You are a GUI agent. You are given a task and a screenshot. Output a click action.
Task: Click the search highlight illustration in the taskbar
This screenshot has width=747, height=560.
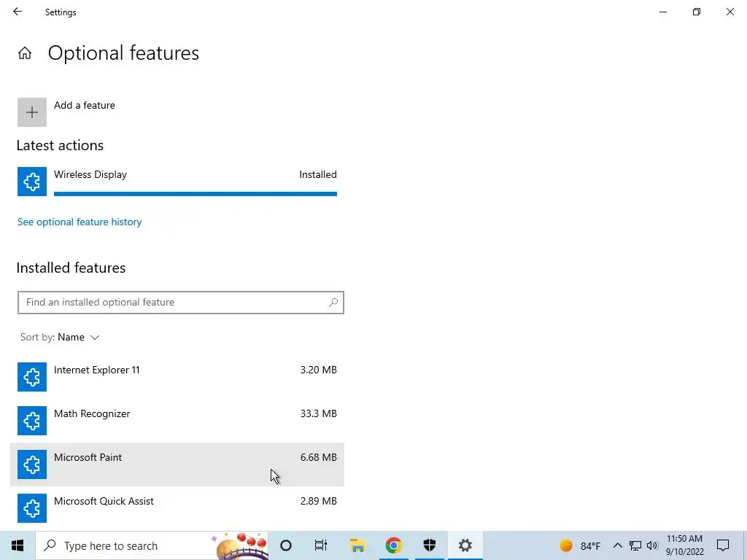[x=239, y=545]
